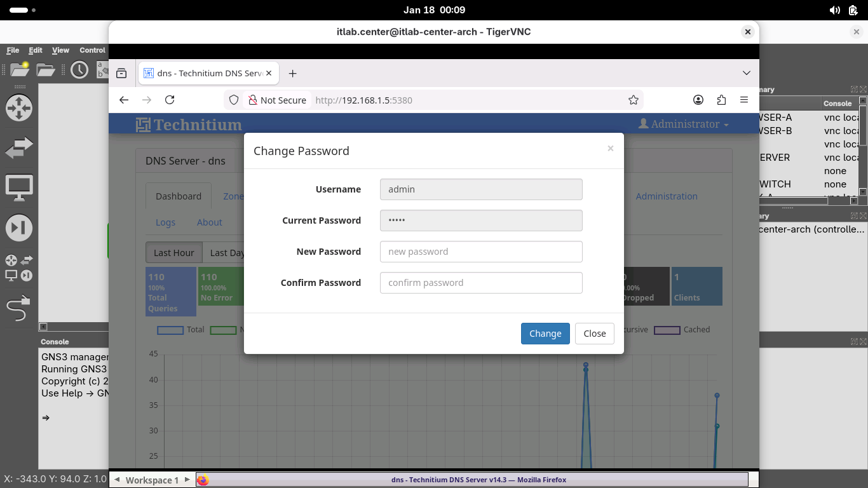This screenshot has height=488, width=868.
Task: Open the Firefox hamburger application menu
Action: 744,100
